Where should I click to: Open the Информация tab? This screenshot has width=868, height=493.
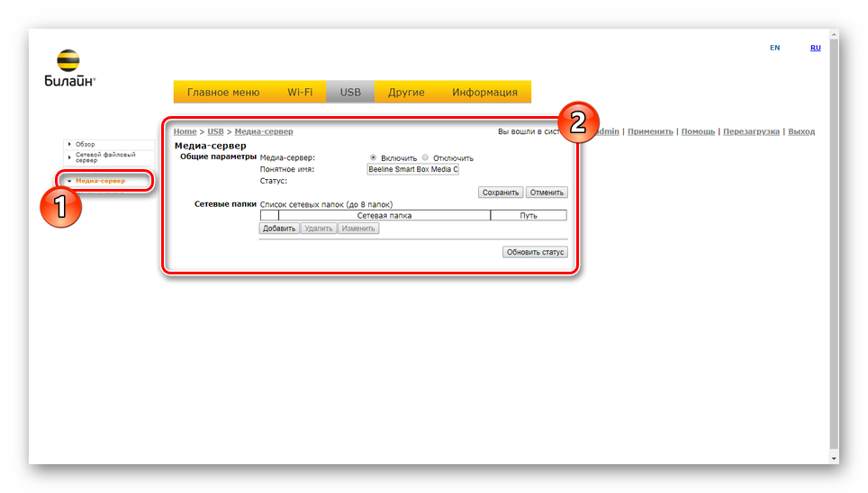(x=484, y=92)
